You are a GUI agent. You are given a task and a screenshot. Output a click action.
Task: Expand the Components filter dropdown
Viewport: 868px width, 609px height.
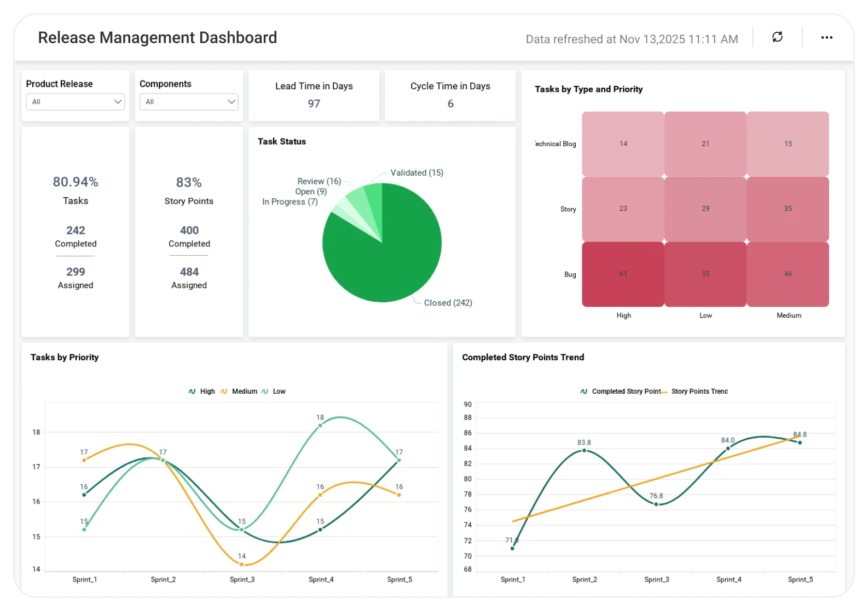click(189, 102)
